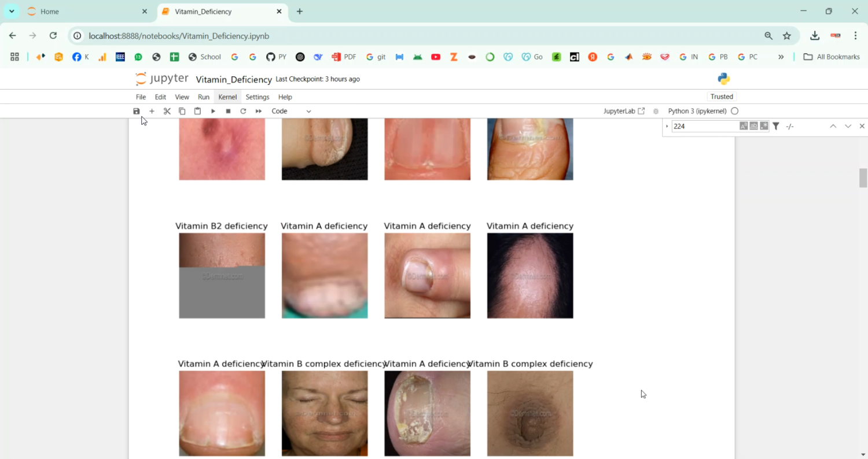868x459 pixels.
Task: Cut the selected cells
Action: point(167,110)
